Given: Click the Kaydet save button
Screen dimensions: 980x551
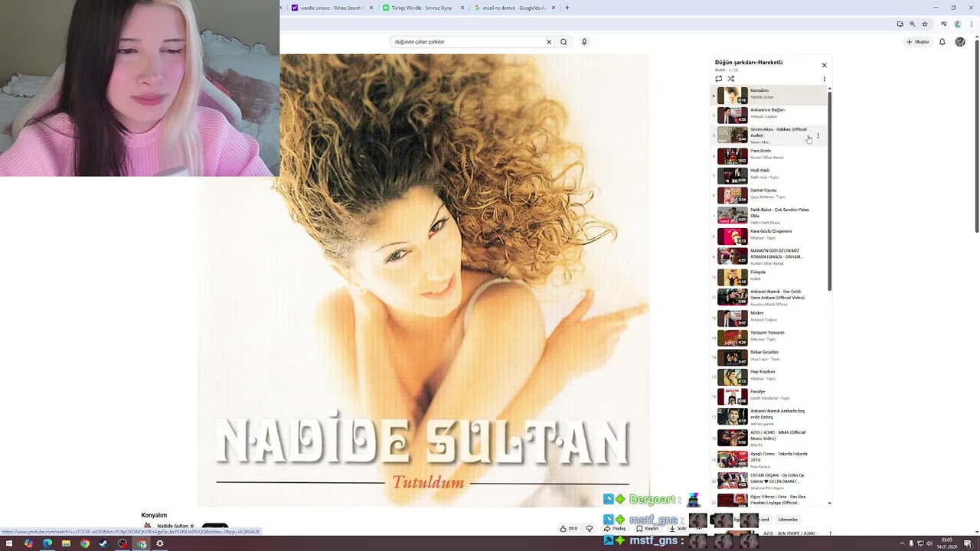Looking at the screenshot, I should pos(648,528).
